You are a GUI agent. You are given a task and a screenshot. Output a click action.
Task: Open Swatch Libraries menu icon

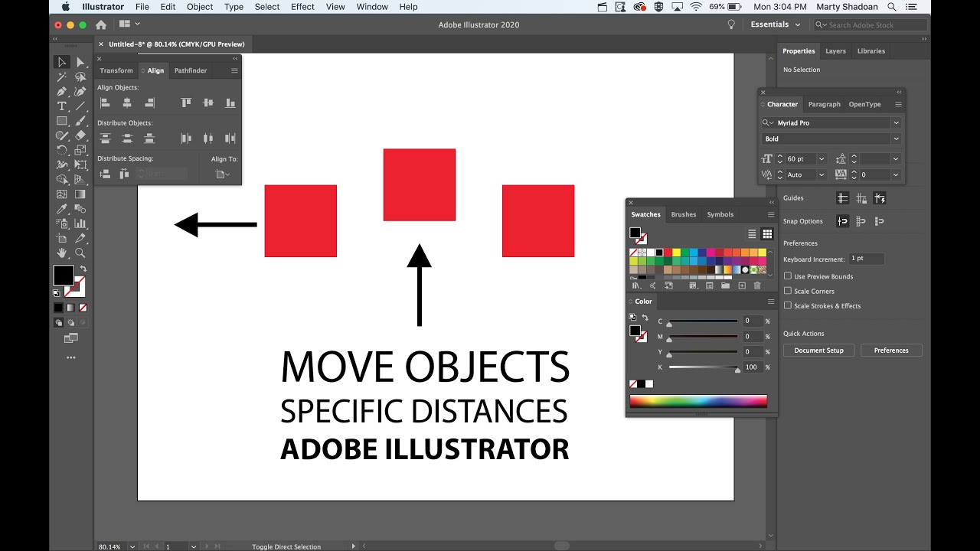[635, 285]
